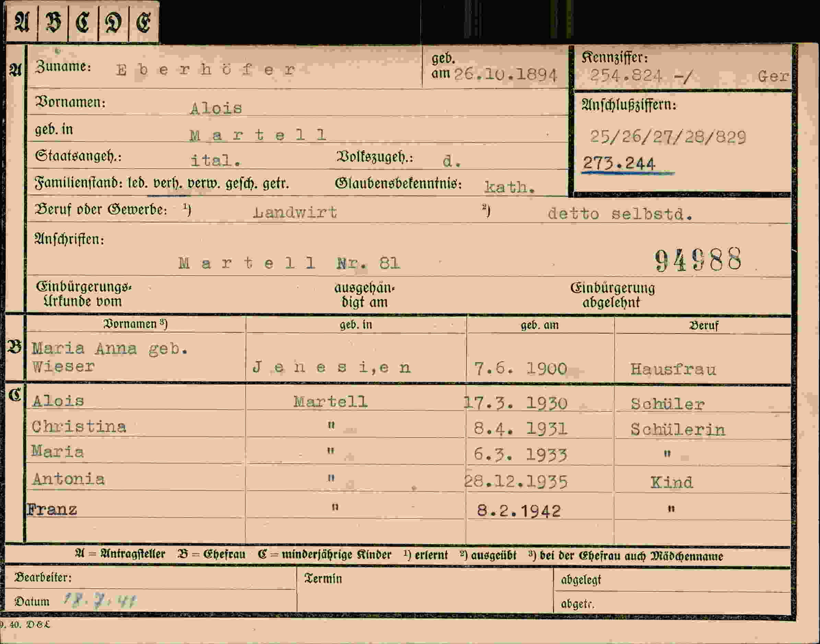Click first name 'Alois' in Vornamen row
Image resolution: width=820 pixels, height=644 pixels.
point(216,109)
